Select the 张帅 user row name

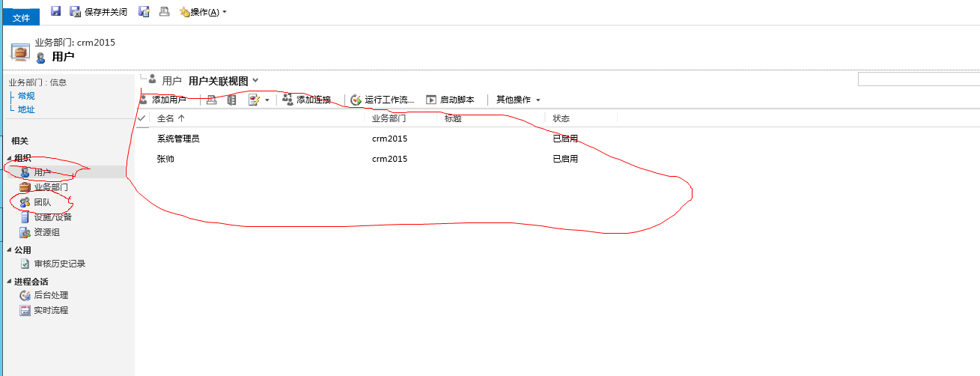[x=165, y=159]
